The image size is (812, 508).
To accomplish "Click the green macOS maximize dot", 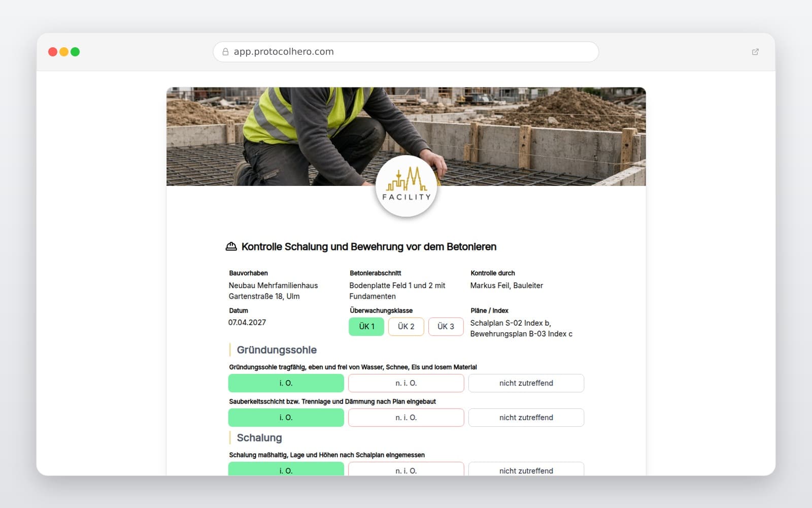I will coord(75,52).
